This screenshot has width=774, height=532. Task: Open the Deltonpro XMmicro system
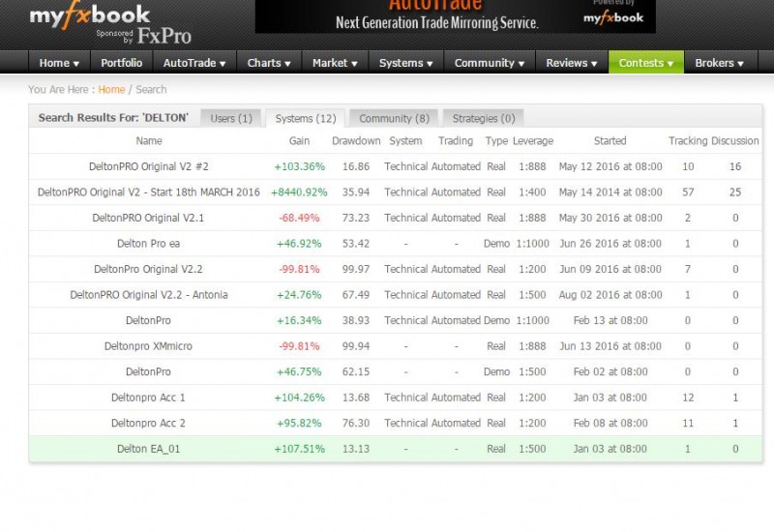click(x=148, y=346)
